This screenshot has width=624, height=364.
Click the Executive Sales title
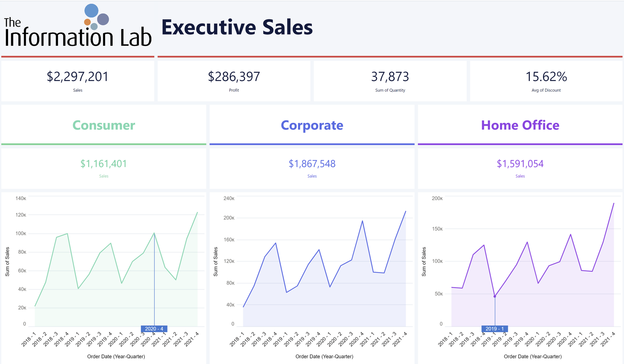click(x=237, y=27)
